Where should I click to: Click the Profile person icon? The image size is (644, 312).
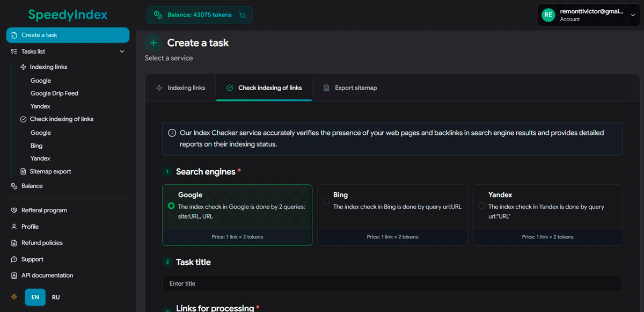[14, 227]
